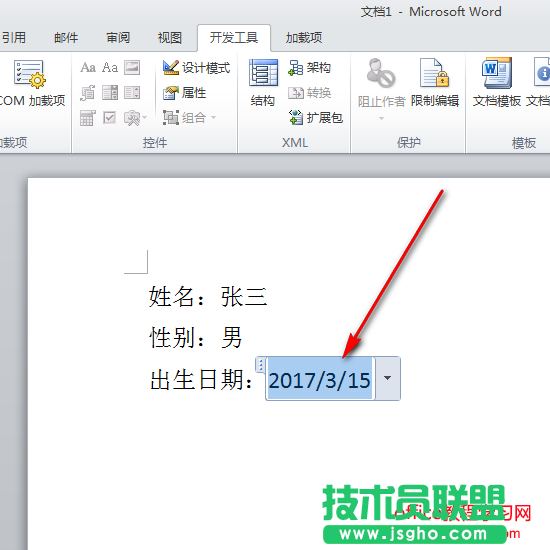This screenshot has width=550, height=550.
Task: Switch to the 审阅 review tab
Action: pyautogui.click(x=118, y=38)
